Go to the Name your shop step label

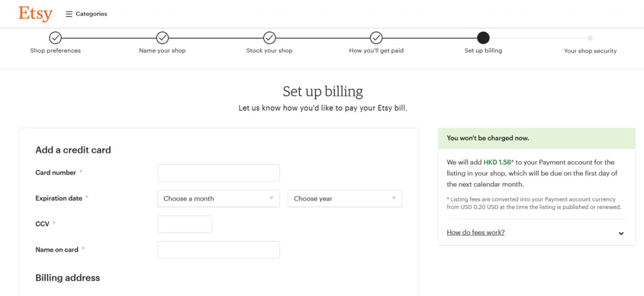(162, 51)
